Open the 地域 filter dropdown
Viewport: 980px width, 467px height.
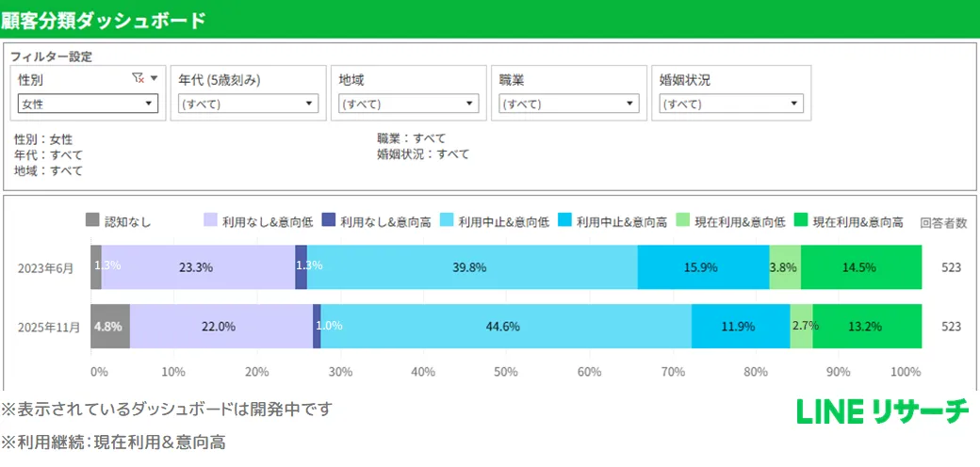tap(408, 104)
